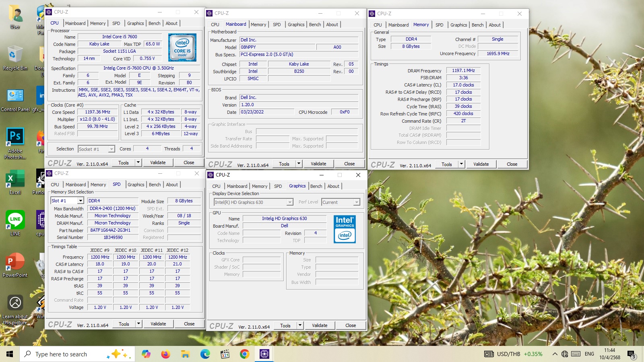Screen dimensions: 644x362
Task: Click the Intel Graphics logo in the Graphics window
Action: [345, 229]
